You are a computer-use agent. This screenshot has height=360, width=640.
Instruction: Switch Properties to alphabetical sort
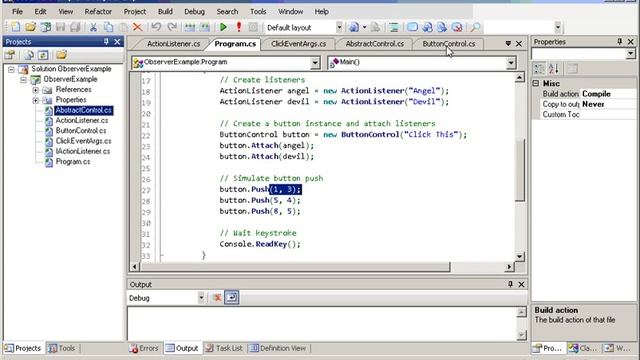[554, 69]
